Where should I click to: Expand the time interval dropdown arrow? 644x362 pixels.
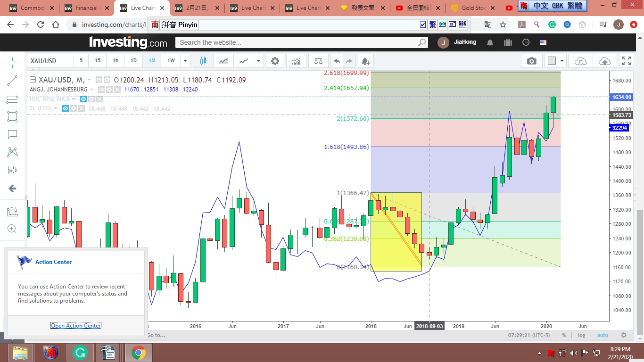click(186, 61)
